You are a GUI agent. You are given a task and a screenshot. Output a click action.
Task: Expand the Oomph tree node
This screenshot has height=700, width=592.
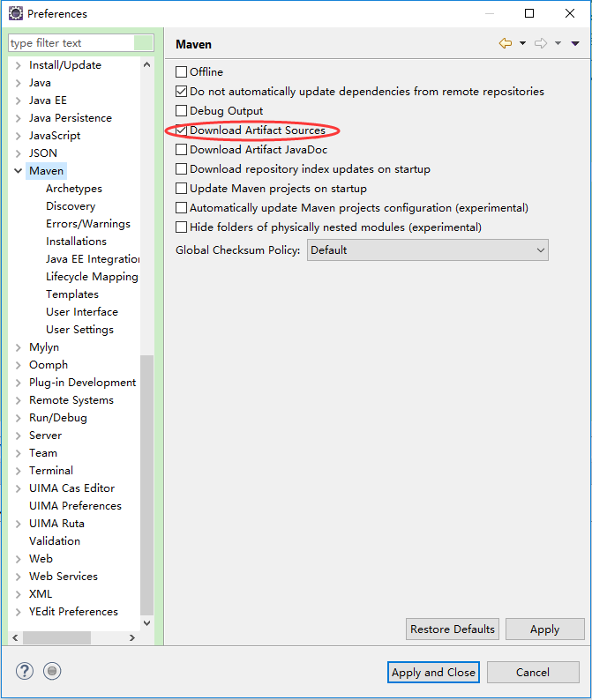[18, 365]
